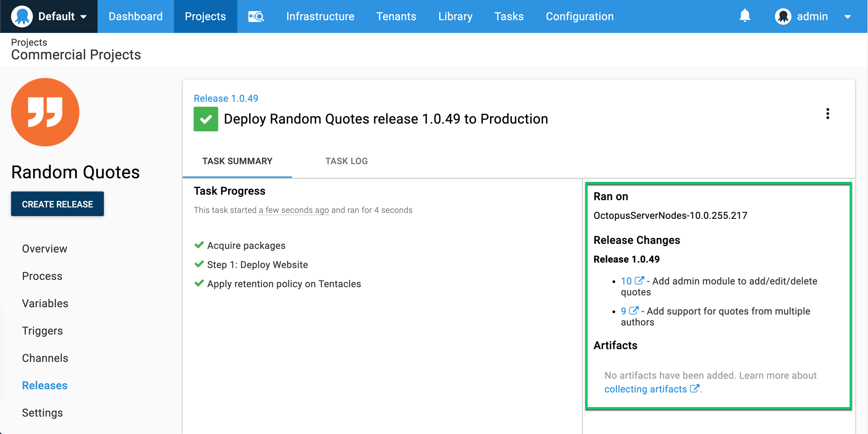Navigate to the Dashboard
Image resolution: width=868 pixels, height=434 pixels.
pyautogui.click(x=135, y=16)
